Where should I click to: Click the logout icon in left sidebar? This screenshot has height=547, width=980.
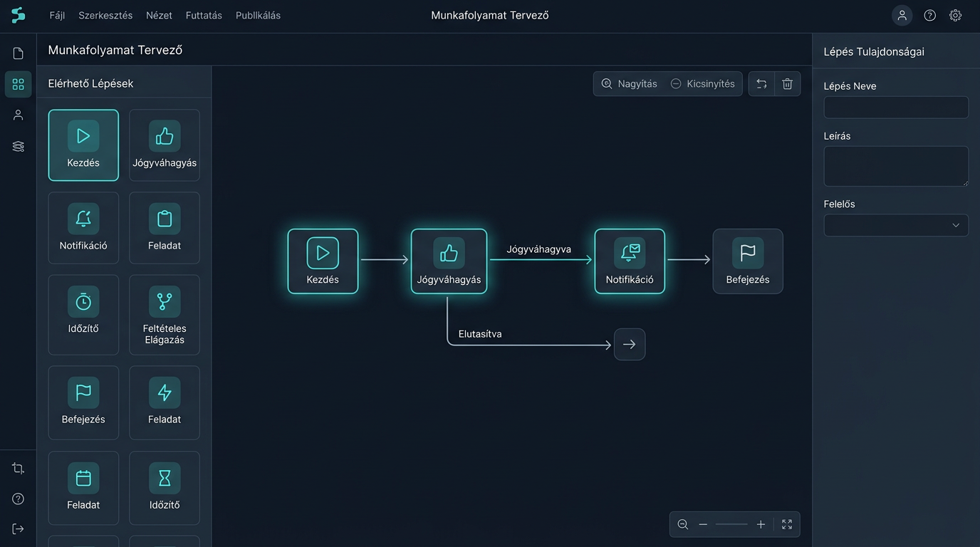point(19,528)
